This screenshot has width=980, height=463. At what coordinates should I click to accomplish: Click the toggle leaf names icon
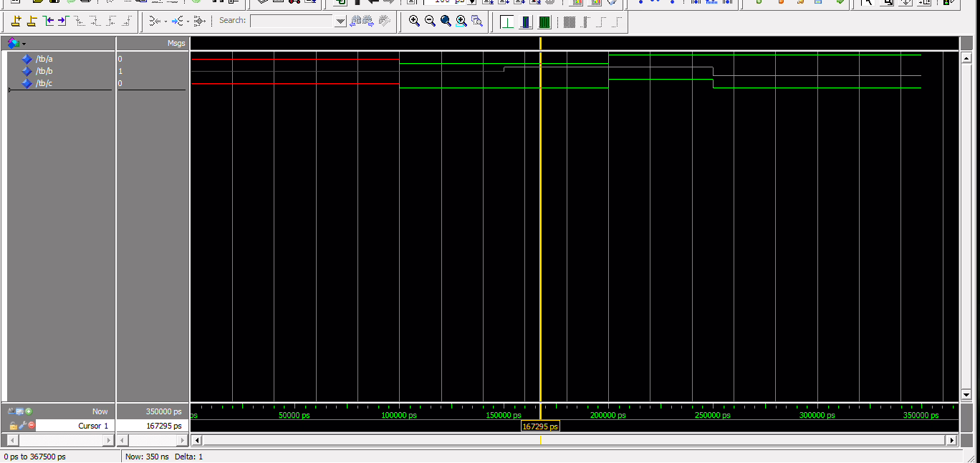pyautogui.click(x=11, y=411)
